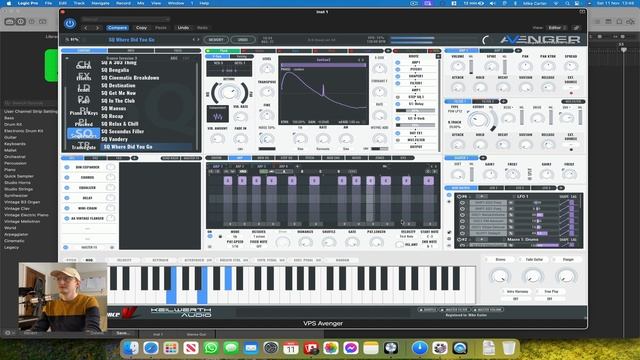
Task: Click the MEMORY button
Action: pos(216,40)
